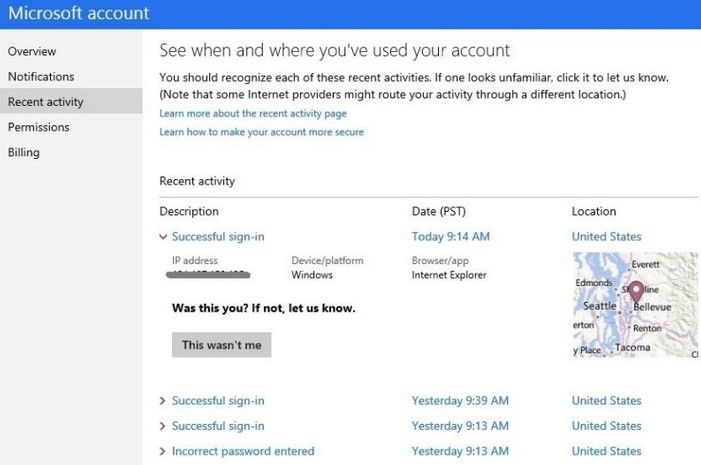Click 'Yesterday 9:13 AM' in Successful sign-in row
701x465 pixels.
pos(460,426)
